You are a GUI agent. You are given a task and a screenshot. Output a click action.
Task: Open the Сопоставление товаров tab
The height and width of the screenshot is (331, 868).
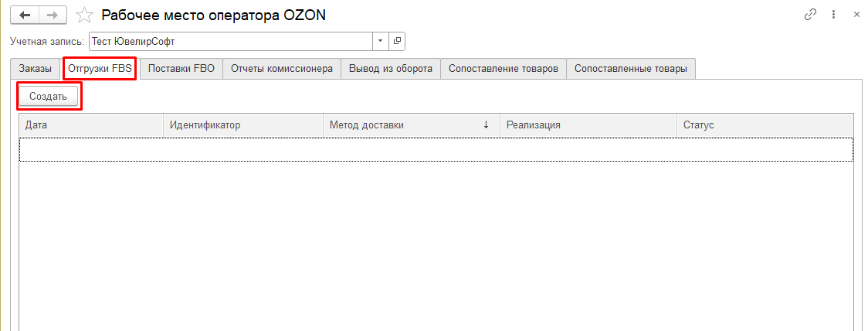point(504,69)
